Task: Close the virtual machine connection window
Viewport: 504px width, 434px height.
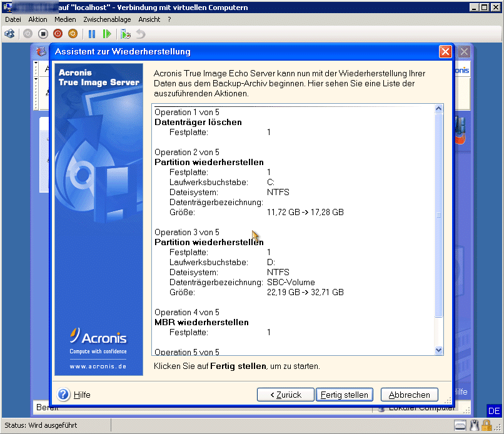Action: pyautogui.click(x=496, y=8)
